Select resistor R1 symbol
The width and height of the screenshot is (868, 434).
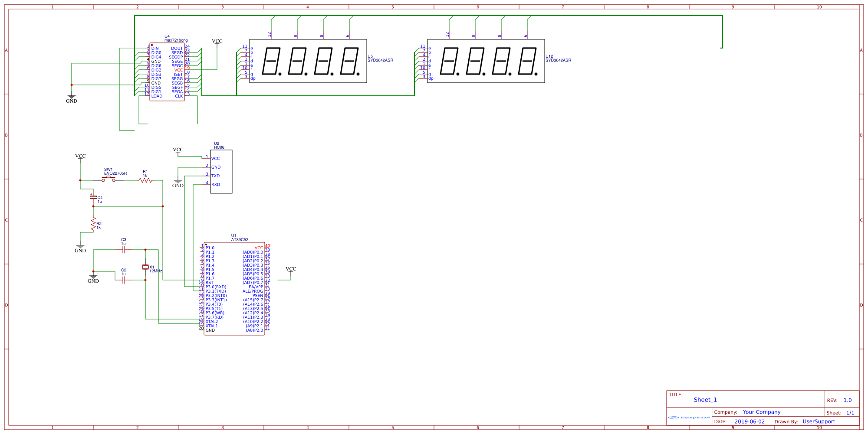pyautogui.click(x=145, y=180)
